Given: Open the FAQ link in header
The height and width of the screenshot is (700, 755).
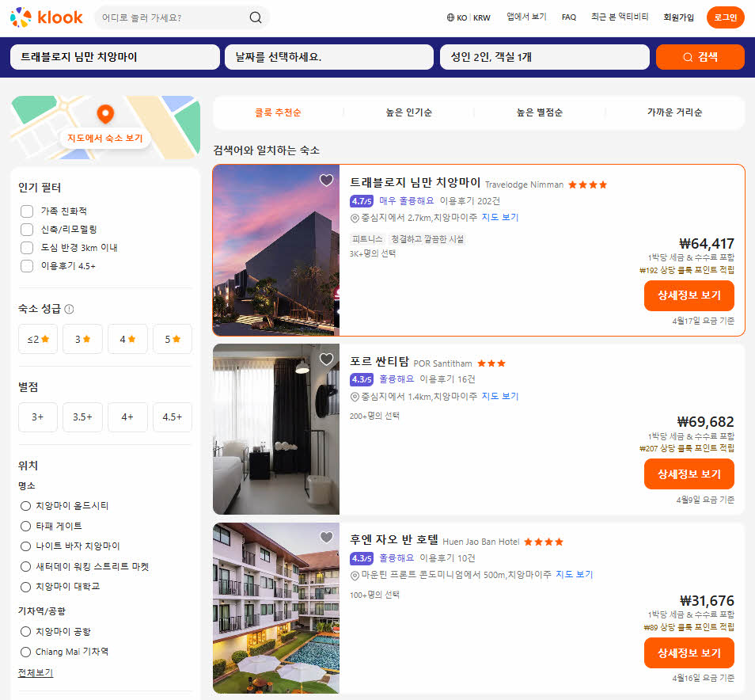Looking at the screenshot, I should coord(569,17).
